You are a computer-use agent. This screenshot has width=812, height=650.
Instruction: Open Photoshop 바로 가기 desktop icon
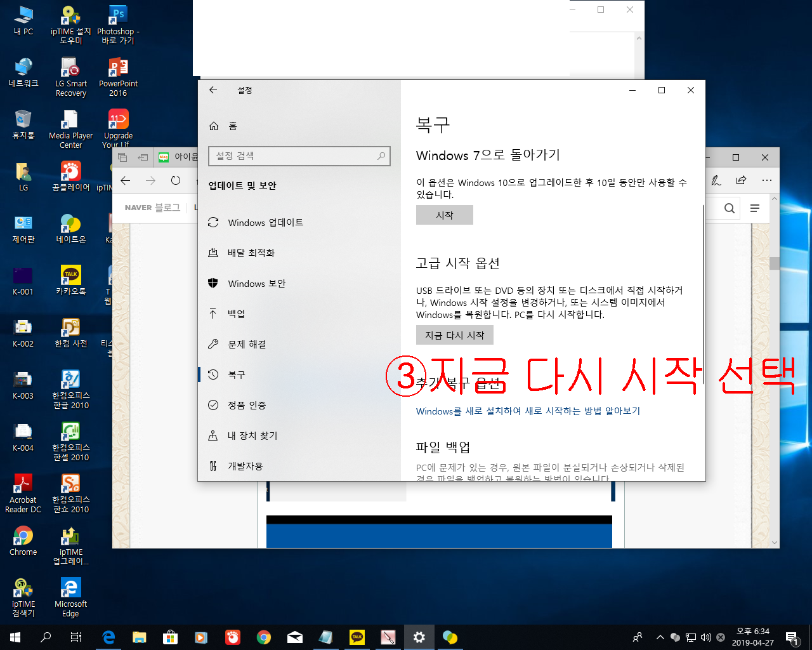[x=118, y=25]
